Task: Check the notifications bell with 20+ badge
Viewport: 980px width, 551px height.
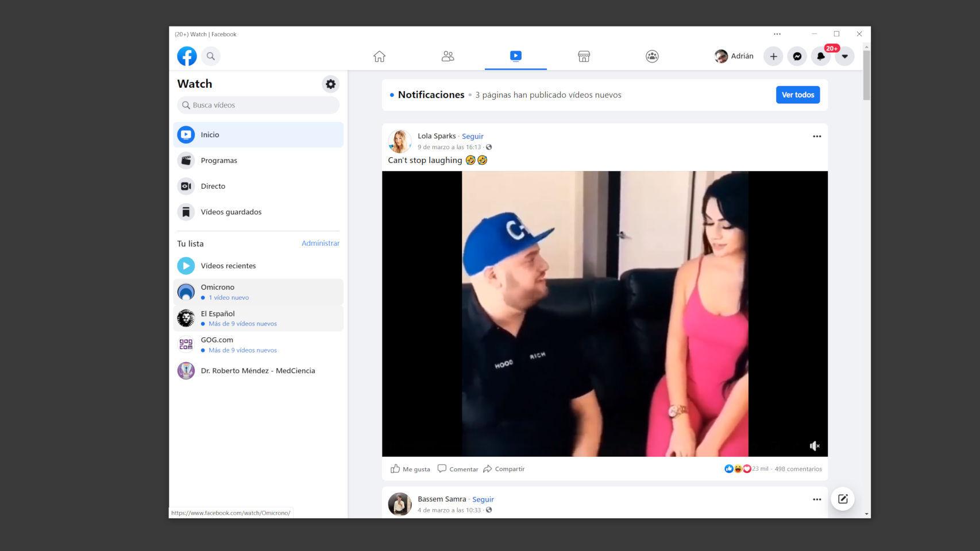Action: [820, 56]
